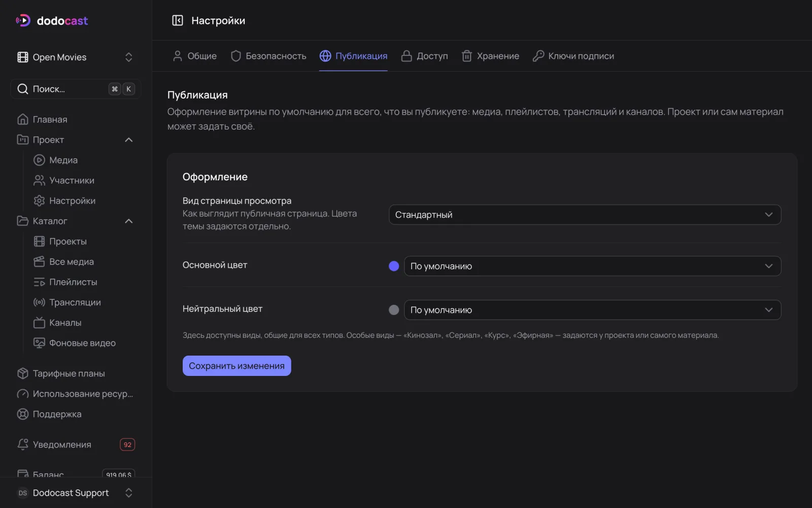The image size is (812, 508).
Task: Click the Главная home icon
Action: coord(23,119)
